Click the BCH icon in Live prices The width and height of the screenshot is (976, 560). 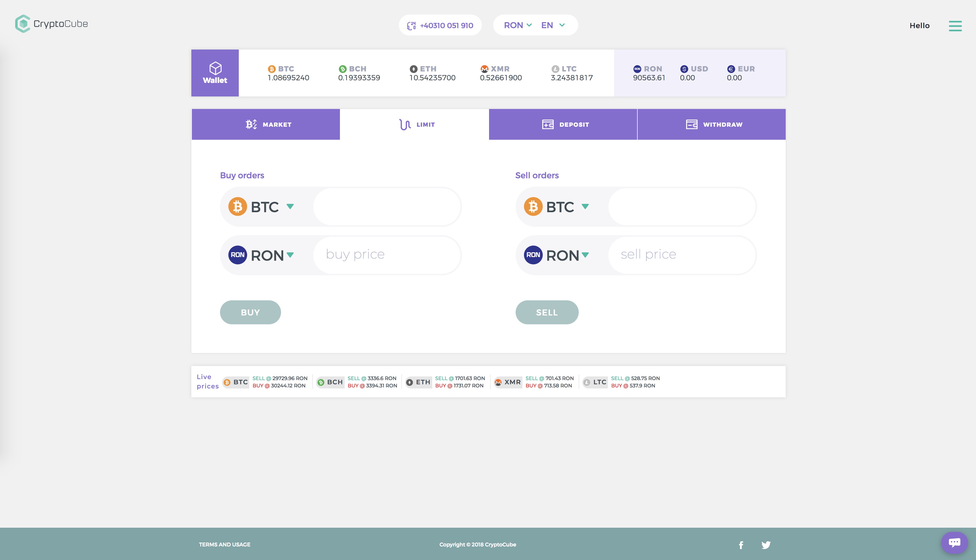point(321,382)
